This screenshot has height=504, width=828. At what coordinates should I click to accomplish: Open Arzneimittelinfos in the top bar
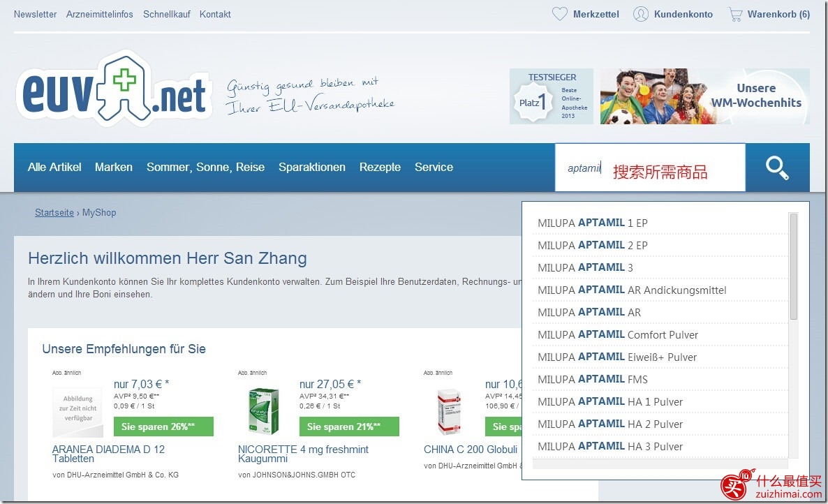coord(99,14)
